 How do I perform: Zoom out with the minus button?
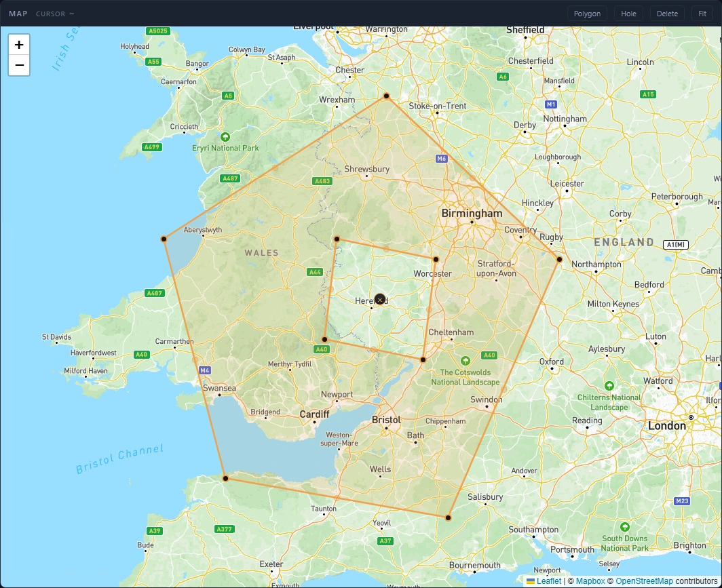[19, 65]
